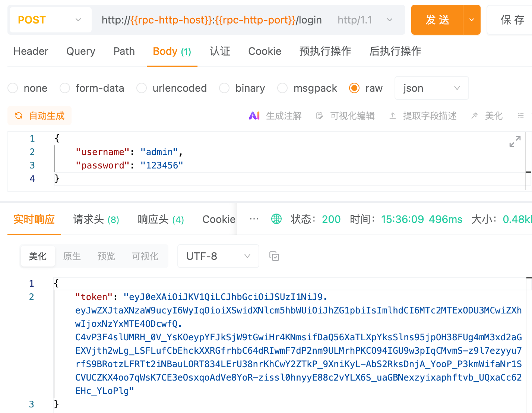This screenshot has height=413, width=532.
Task: Click the response timestamp 15:36:09
Action: [x=402, y=219]
